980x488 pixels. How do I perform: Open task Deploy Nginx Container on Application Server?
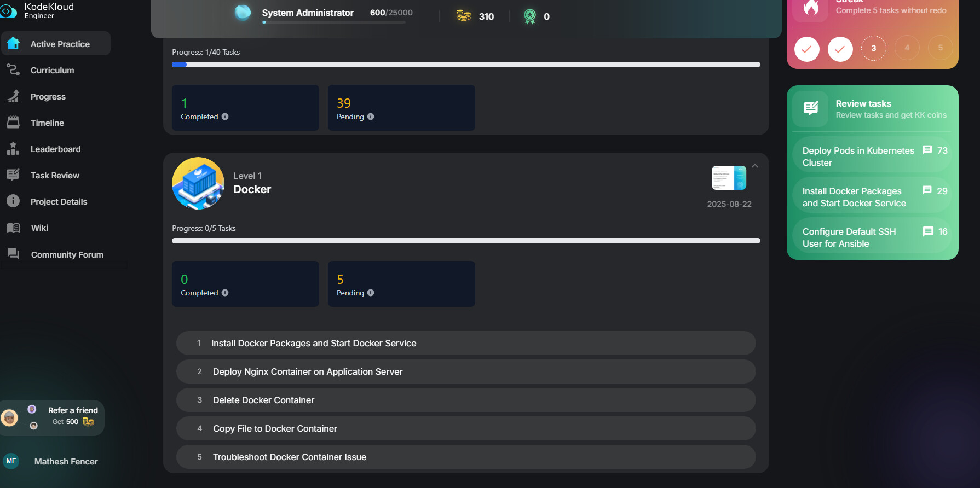tap(466, 371)
